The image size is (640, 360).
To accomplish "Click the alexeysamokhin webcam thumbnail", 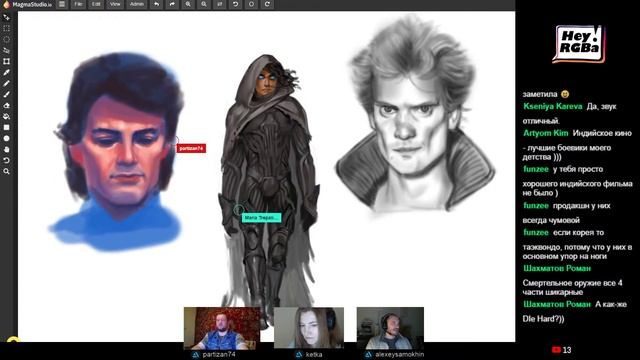I will click(390, 328).
